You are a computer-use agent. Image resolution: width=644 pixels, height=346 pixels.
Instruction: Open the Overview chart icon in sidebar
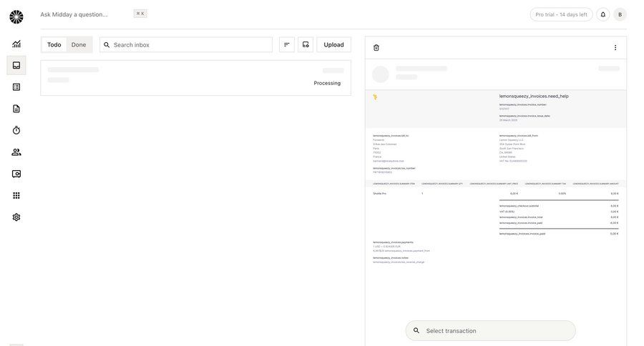pyautogui.click(x=16, y=44)
